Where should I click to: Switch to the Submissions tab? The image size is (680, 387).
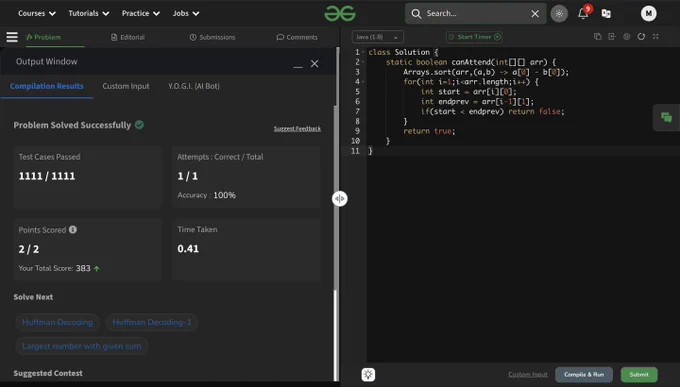(x=212, y=37)
